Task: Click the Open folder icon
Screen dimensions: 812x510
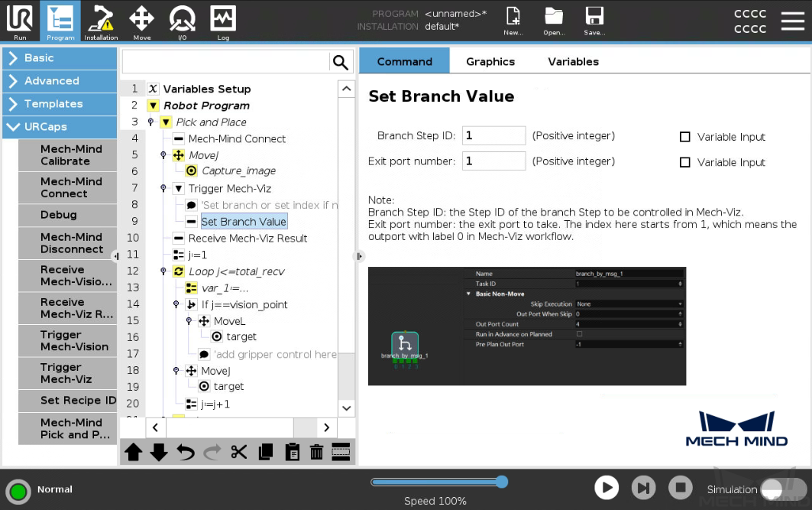Action: tap(554, 21)
